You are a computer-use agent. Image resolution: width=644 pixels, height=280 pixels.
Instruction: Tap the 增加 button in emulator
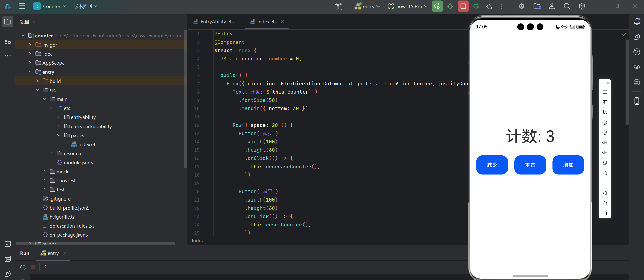click(x=568, y=165)
